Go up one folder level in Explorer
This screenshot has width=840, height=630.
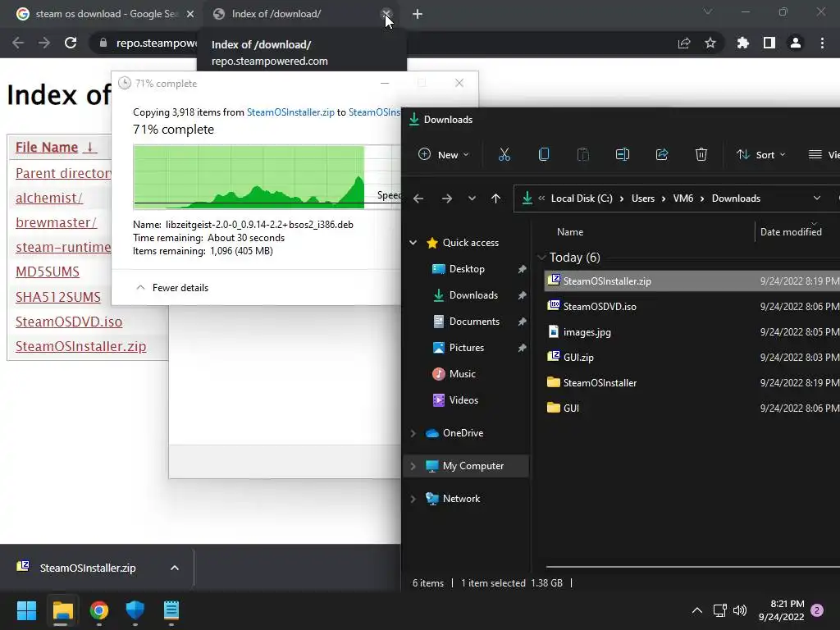pos(495,199)
